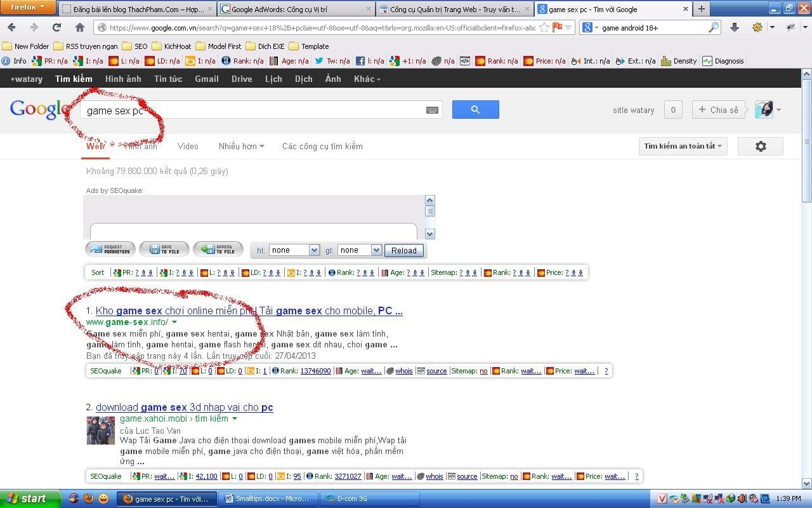The image size is (812, 508).
Task: Open the Diagnosis tool in SEOquake toolbar
Action: click(723, 61)
